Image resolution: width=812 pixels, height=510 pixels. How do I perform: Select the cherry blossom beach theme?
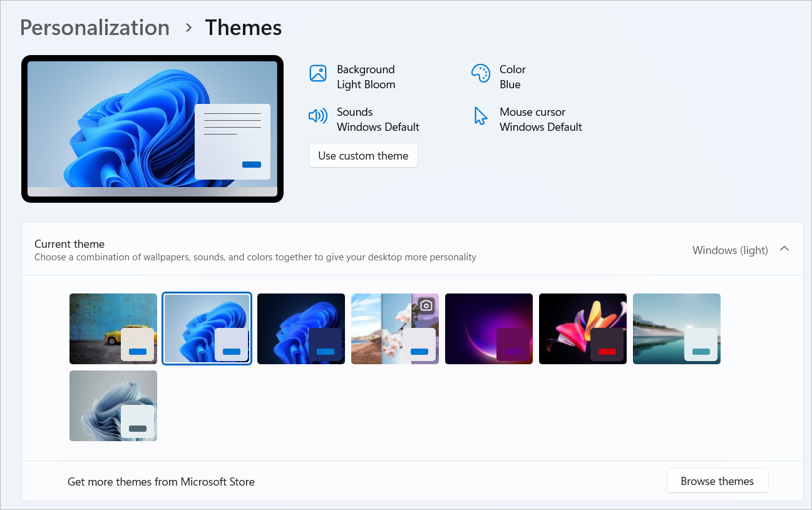(x=394, y=329)
